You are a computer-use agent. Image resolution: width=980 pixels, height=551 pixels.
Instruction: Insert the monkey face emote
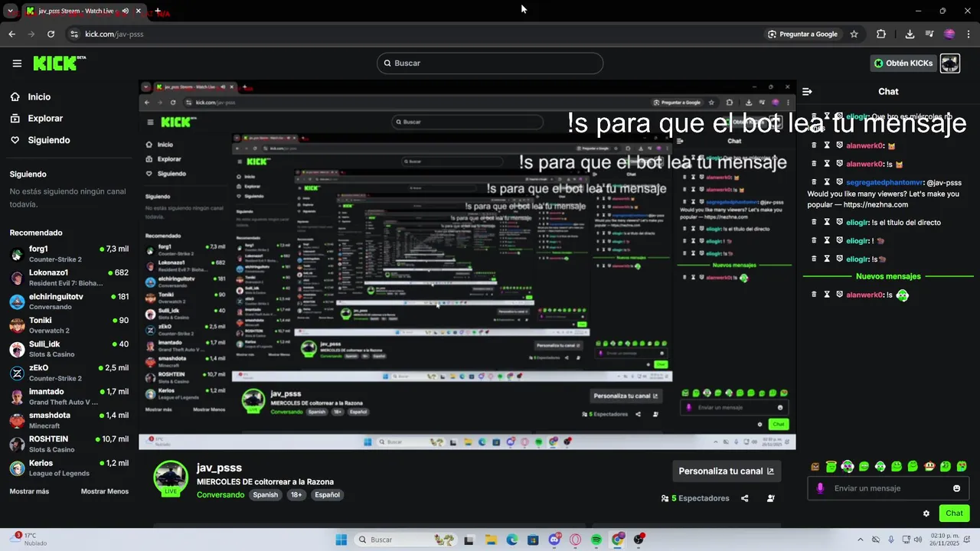(x=929, y=466)
